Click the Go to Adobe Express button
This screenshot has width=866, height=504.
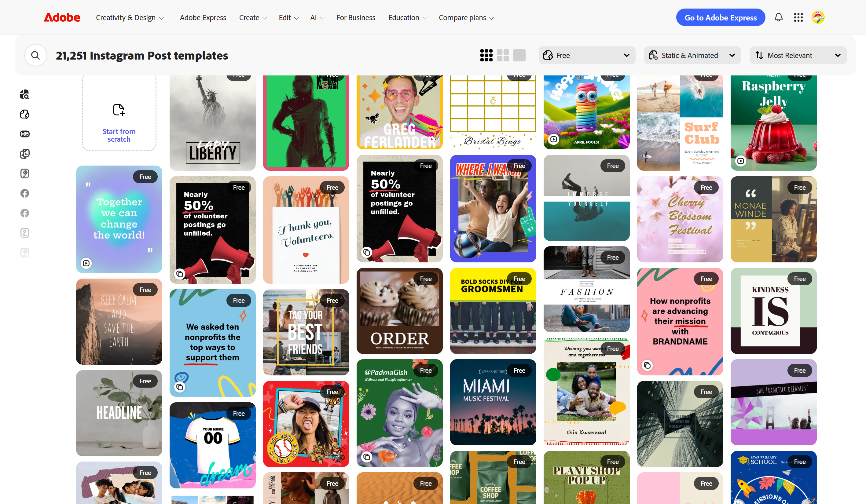click(x=721, y=17)
